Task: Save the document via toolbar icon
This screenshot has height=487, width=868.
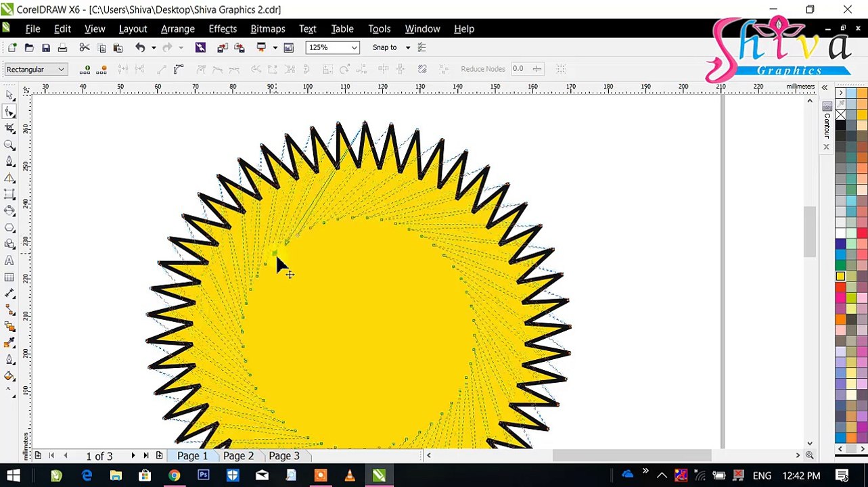Action: (46, 47)
